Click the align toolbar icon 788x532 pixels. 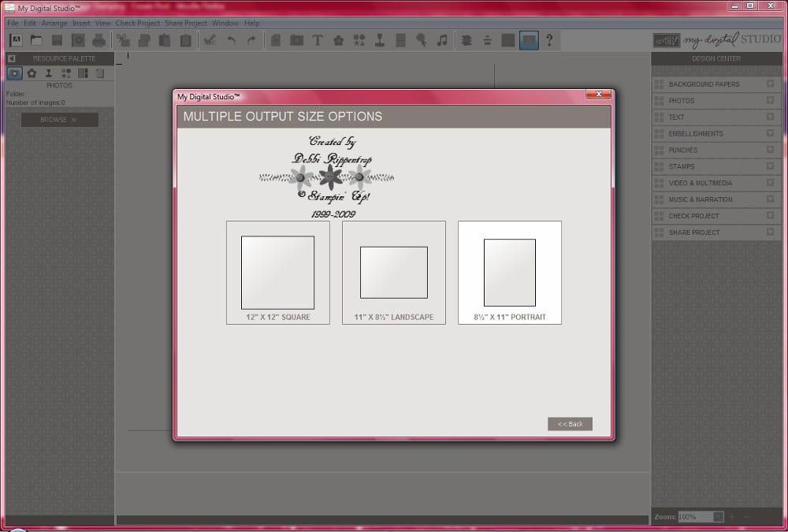tap(488, 40)
